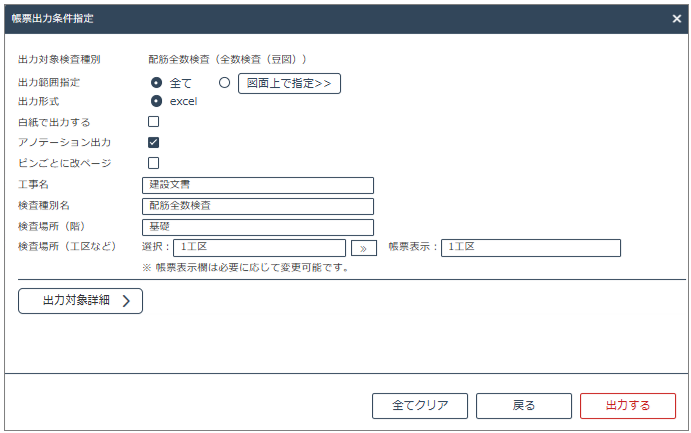
Task: Tick the ピンごとに改ページ checkbox
Action: [153, 163]
